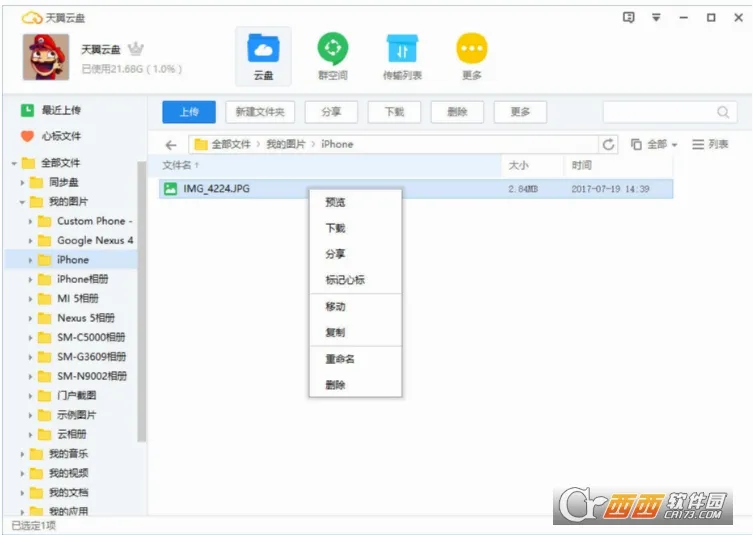Open the 传输列表 transfer list icon
The image size is (753, 535).
point(402,57)
